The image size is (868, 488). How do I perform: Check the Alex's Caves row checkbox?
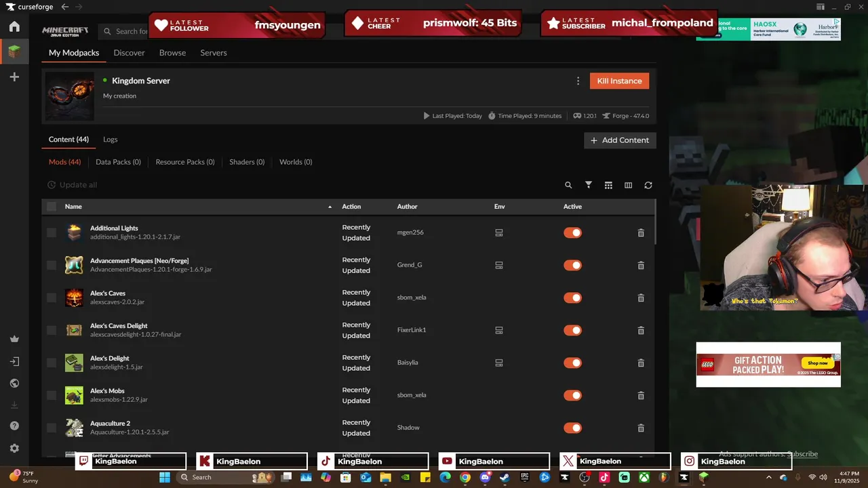52,298
